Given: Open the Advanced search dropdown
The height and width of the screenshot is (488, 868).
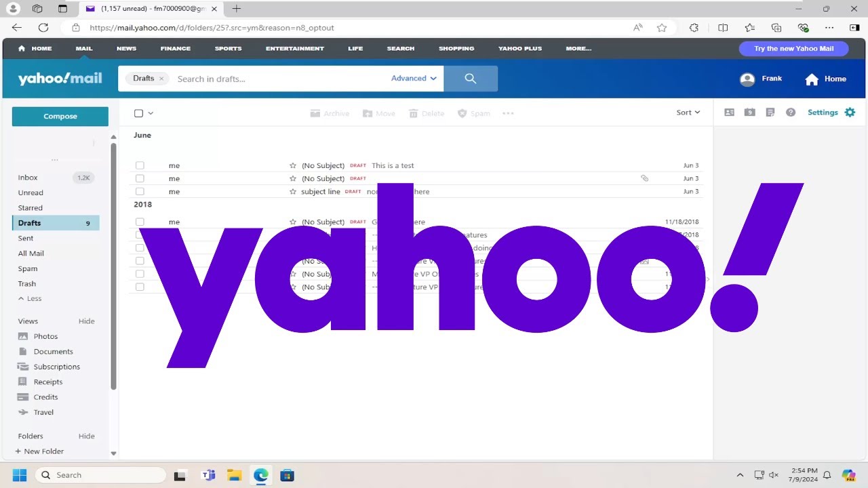Looking at the screenshot, I should click(414, 79).
